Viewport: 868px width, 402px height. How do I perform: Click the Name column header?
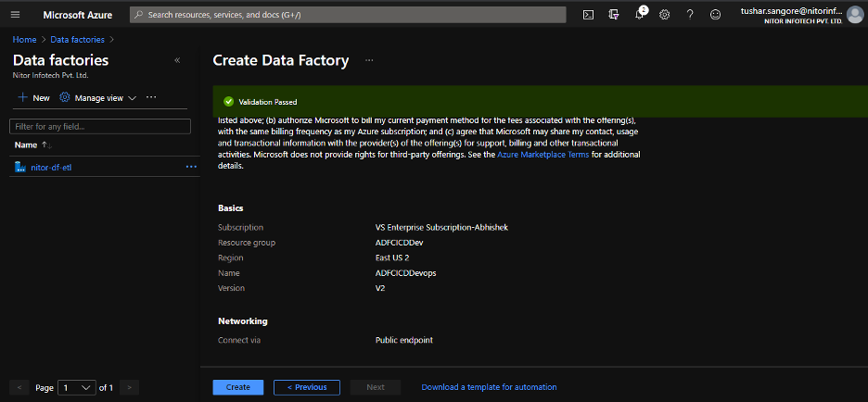25,144
